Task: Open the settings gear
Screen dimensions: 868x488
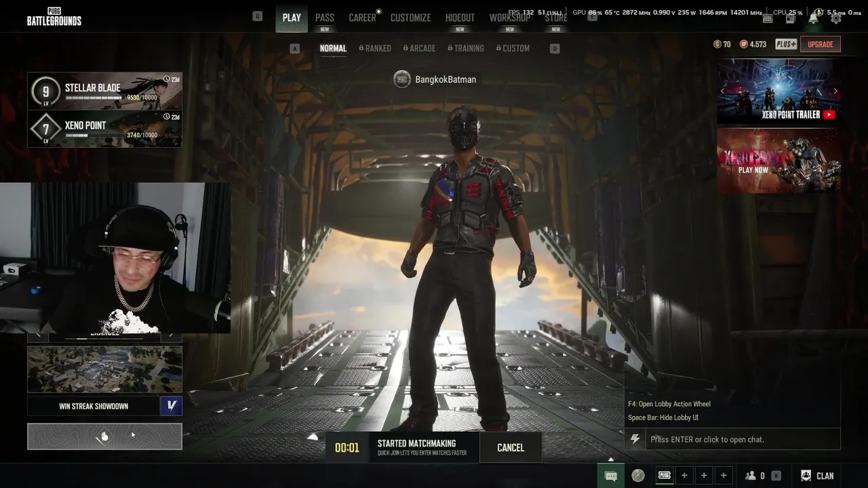Action: (836, 18)
